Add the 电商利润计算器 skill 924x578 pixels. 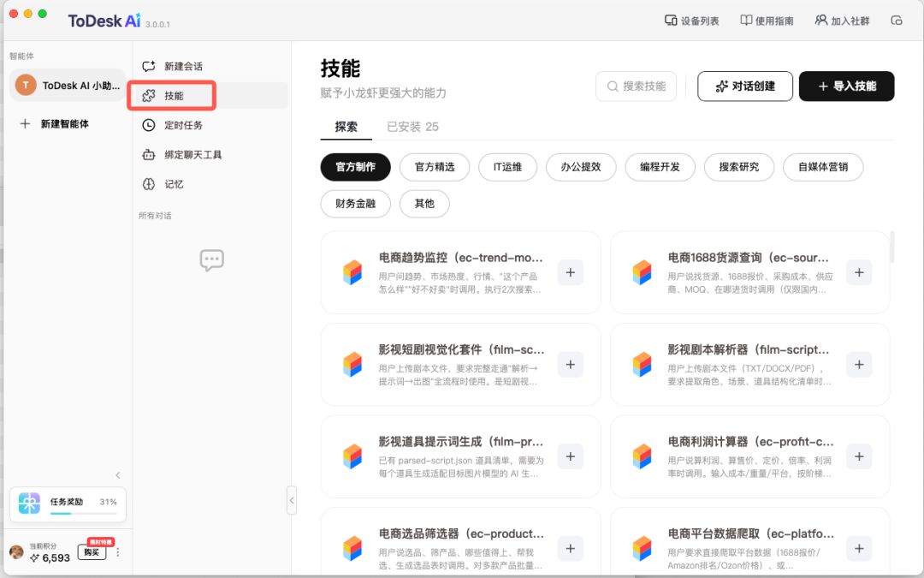point(859,456)
